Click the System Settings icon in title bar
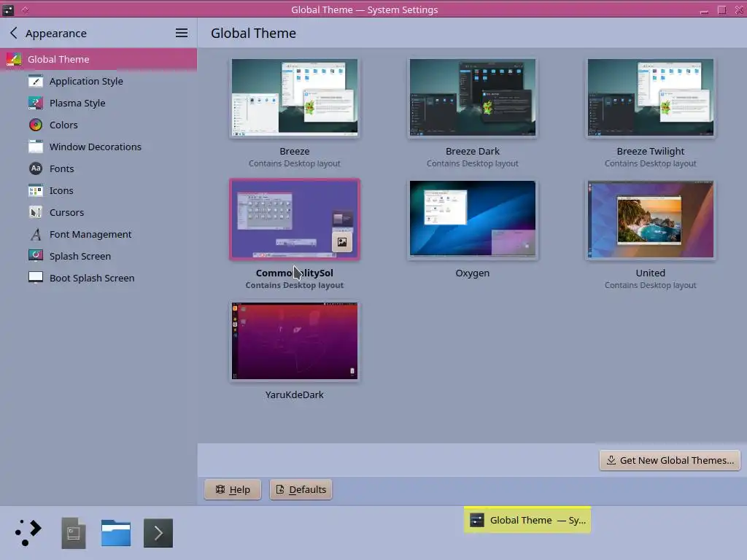Viewport: 747px width, 560px height. (8, 9)
